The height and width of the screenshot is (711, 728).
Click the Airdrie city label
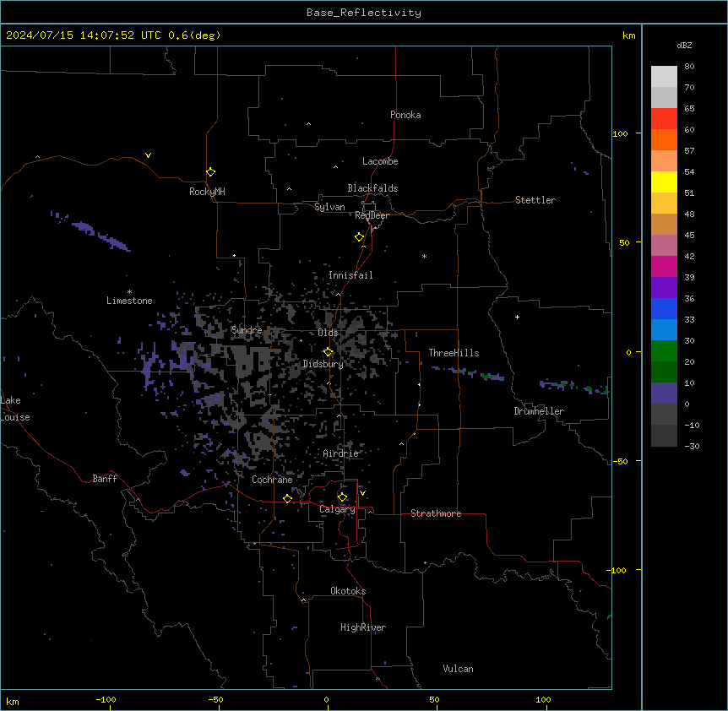tap(340, 453)
